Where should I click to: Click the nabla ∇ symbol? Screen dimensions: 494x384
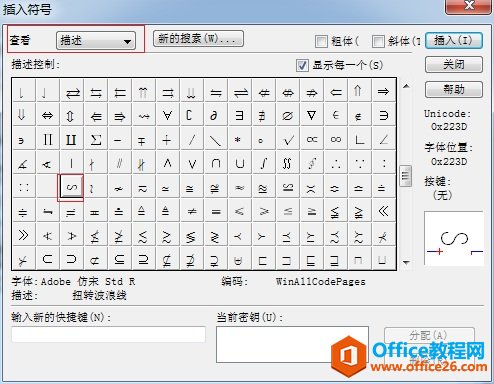coord(311,115)
